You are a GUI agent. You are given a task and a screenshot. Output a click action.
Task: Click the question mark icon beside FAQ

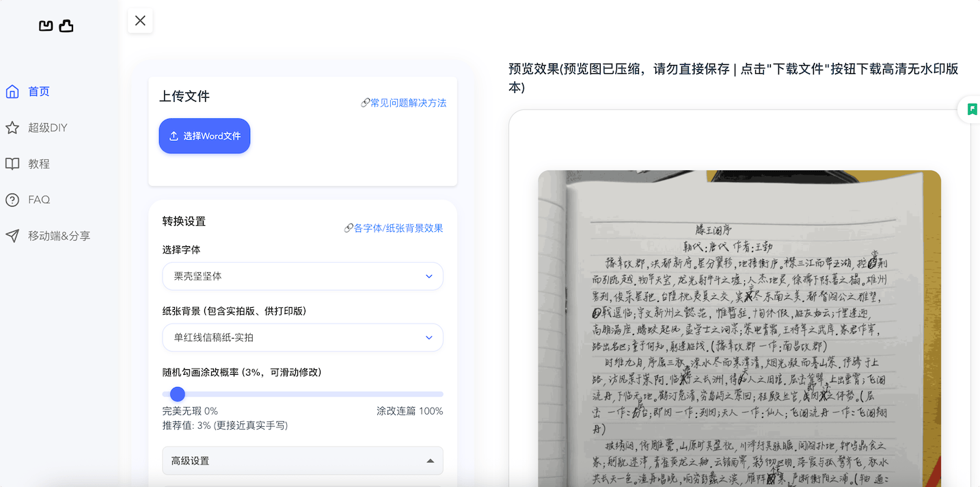[x=12, y=200]
